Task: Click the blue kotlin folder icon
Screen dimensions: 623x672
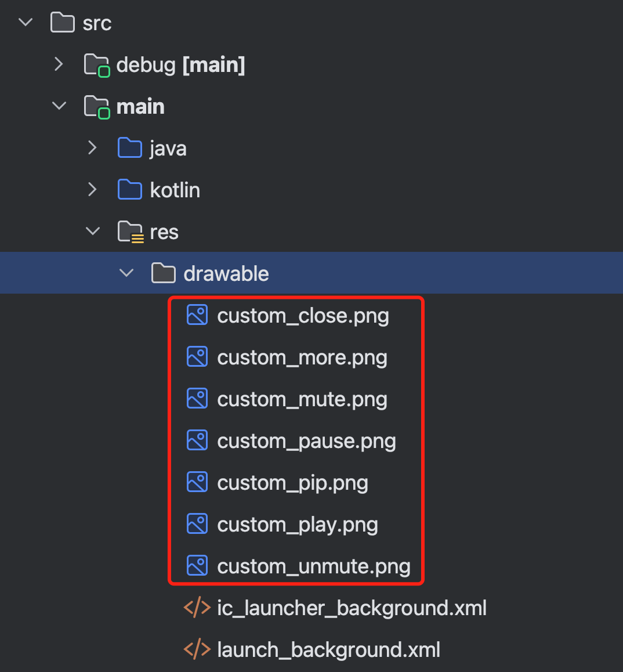Action: click(130, 190)
